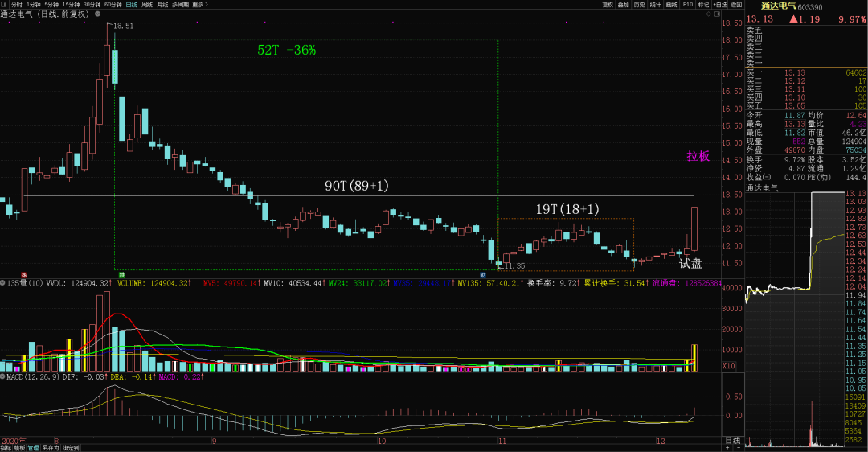Switch to 分时 intraday view
Screen dimensions: 868x452
(x=17, y=5)
